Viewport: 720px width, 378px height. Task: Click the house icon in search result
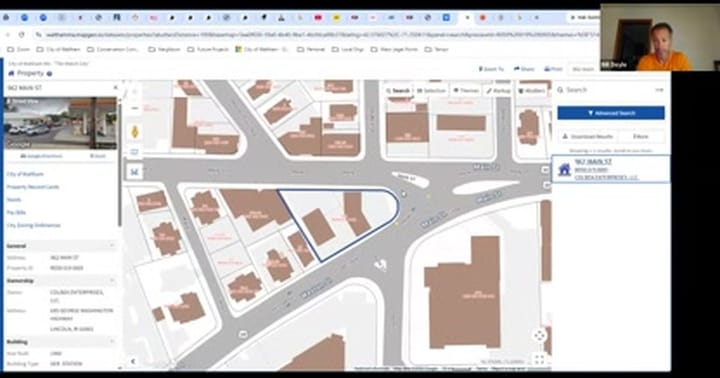click(564, 169)
